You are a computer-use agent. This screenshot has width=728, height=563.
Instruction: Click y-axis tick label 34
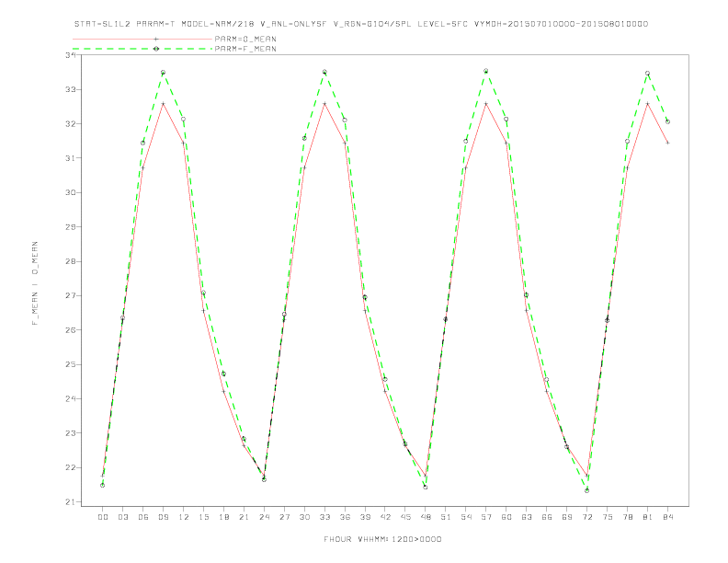(x=71, y=55)
